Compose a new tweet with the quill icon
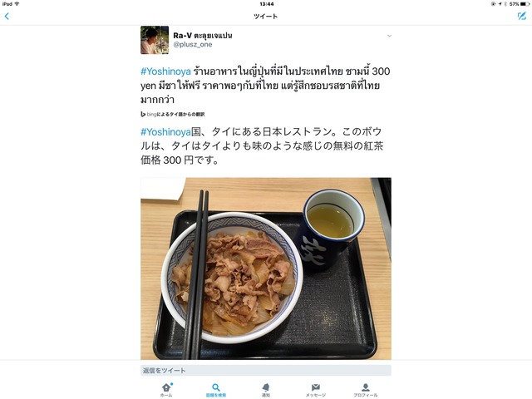This screenshot has height=399, width=532. [x=521, y=16]
